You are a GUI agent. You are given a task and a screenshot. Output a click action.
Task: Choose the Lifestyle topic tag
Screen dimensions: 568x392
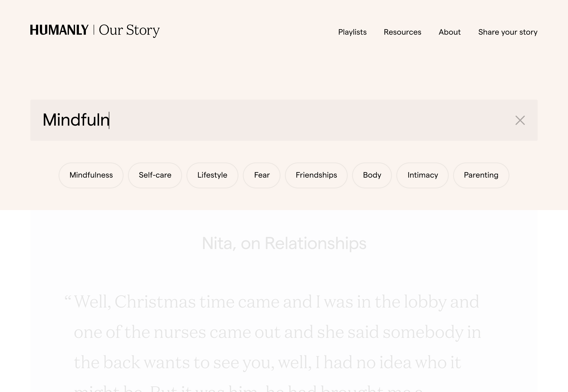click(x=212, y=175)
